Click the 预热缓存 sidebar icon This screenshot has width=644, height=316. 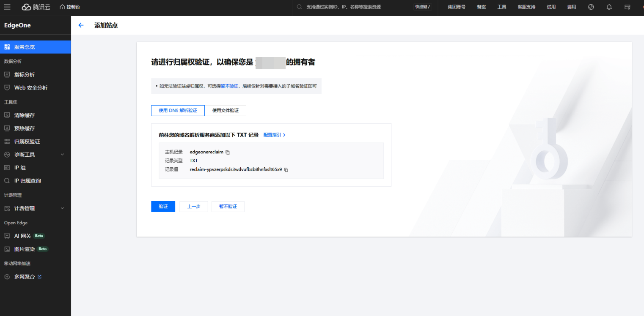(7, 128)
